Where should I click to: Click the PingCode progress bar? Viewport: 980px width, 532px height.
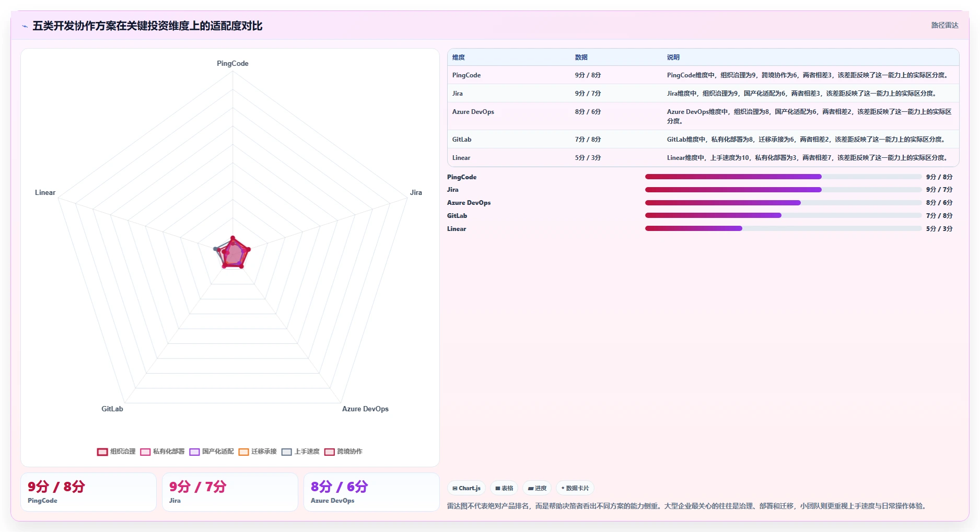pos(783,177)
